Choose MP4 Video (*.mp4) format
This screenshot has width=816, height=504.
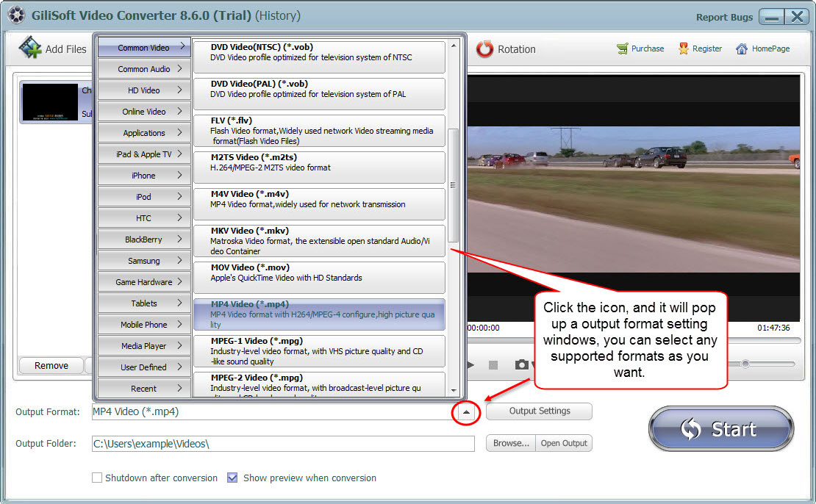point(320,314)
